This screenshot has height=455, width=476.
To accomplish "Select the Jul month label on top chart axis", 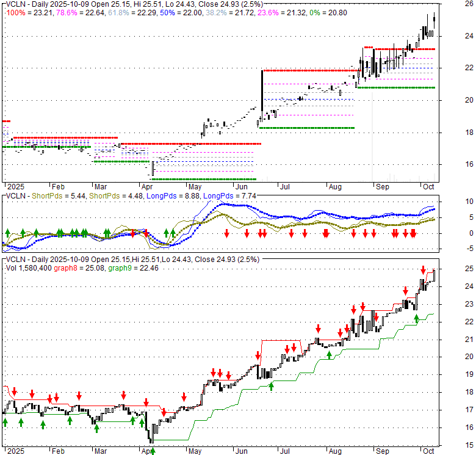I will pyautogui.click(x=285, y=186).
